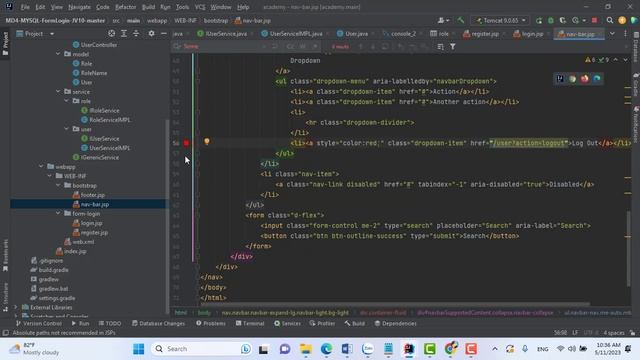Open the Services tool window
This screenshot has width=640, height=360.
coord(287,323)
